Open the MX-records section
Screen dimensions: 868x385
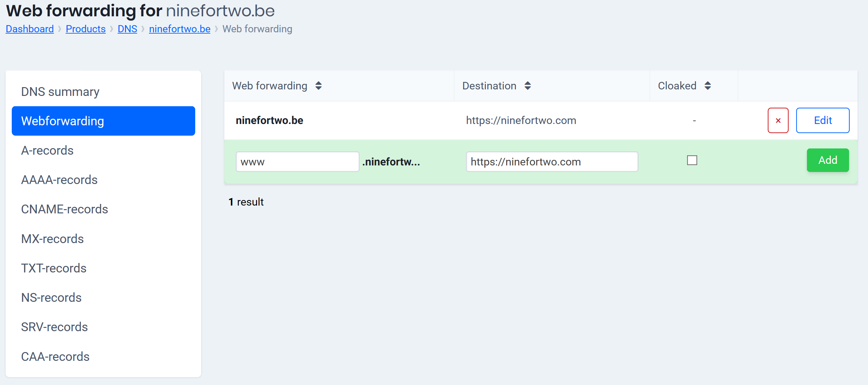pyautogui.click(x=52, y=239)
